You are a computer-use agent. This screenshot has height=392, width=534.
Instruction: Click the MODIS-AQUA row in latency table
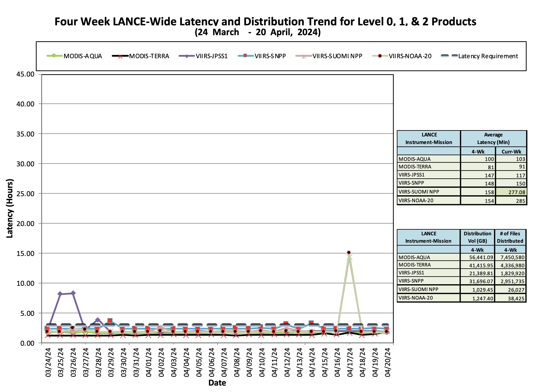click(x=462, y=159)
